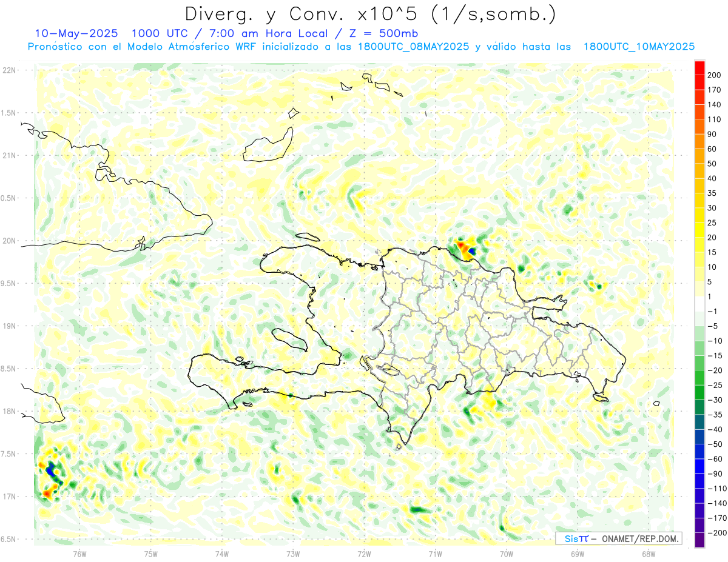Click the colorbar label '-110'
Image resolution: width=728 pixels, height=562 pixels.
pyautogui.click(x=716, y=489)
